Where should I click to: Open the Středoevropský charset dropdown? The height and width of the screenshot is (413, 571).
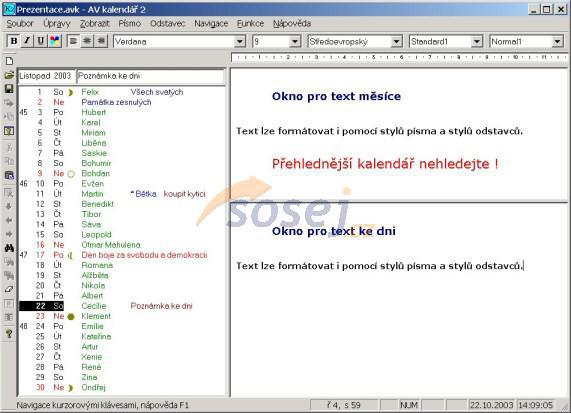click(x=397, y=42)
